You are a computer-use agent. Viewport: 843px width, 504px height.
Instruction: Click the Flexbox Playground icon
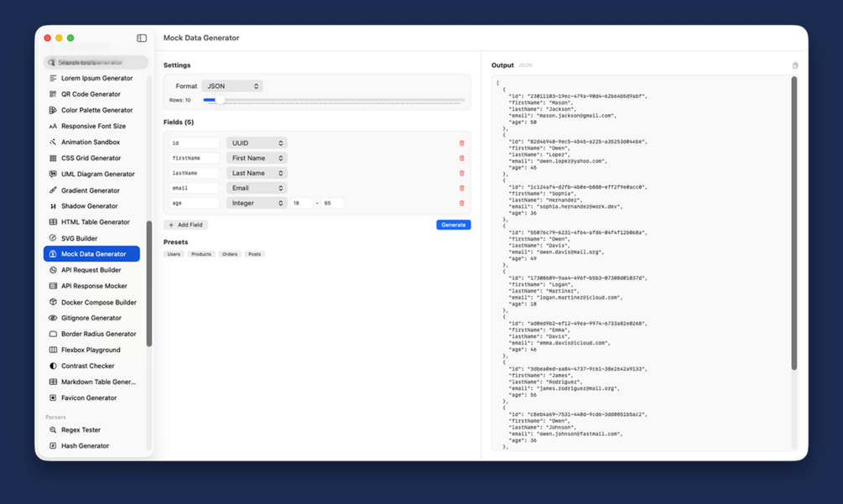[53, 350]
